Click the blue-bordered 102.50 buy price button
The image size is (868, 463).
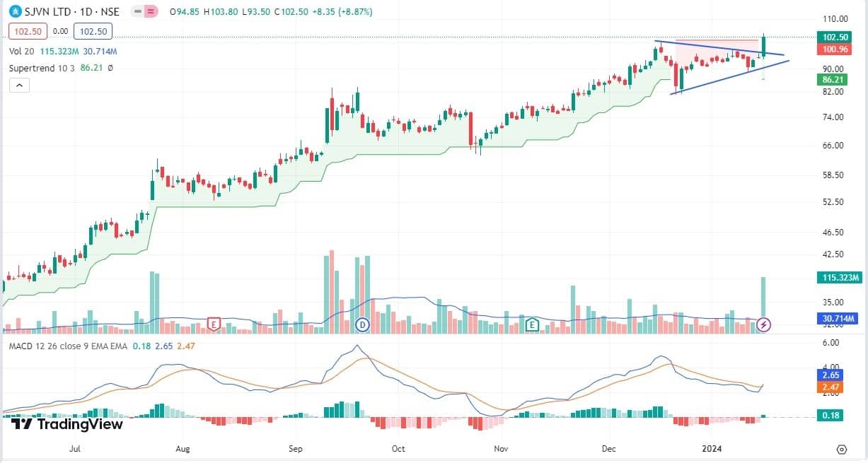[93, 31]
